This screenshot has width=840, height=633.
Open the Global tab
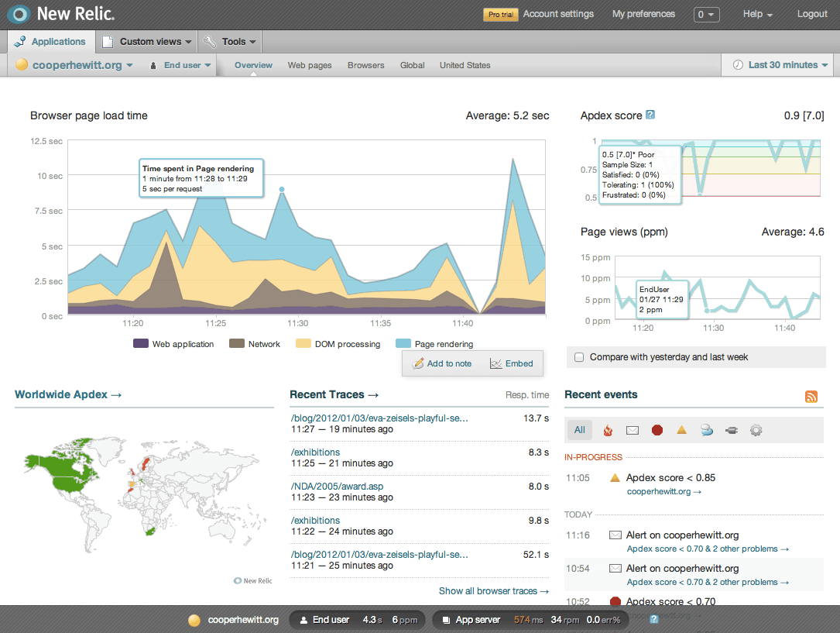click(x=413, y=65)
